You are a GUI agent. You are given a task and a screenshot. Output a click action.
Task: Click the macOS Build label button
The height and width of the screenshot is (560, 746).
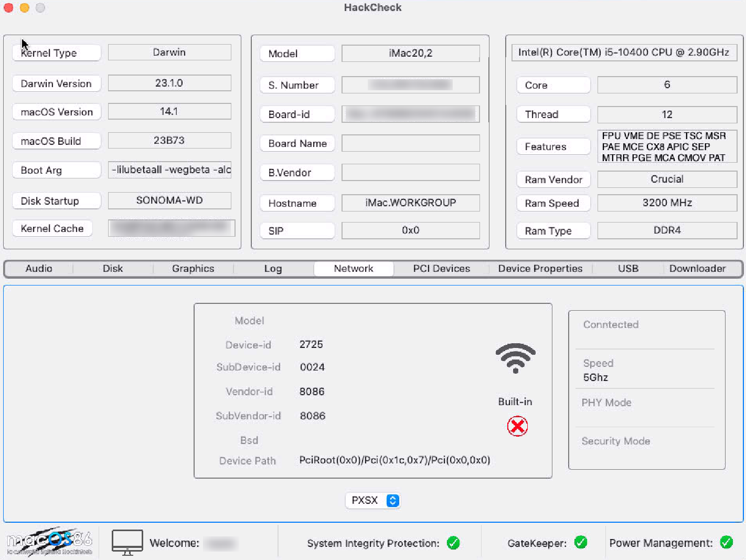click(57, 141)
